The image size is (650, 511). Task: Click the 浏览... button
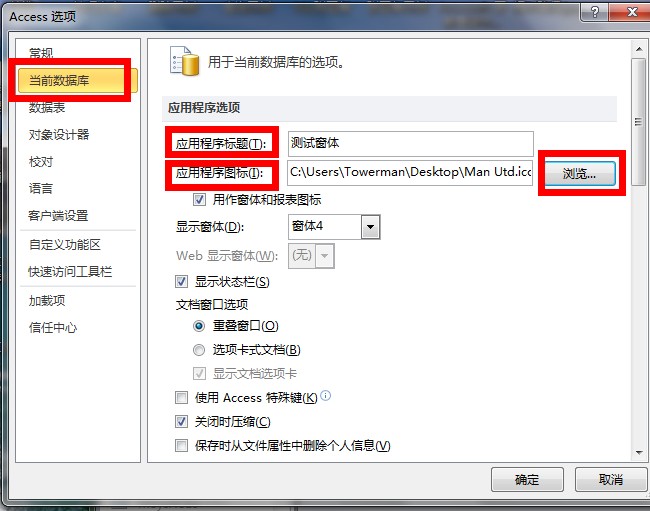[580, 173]
